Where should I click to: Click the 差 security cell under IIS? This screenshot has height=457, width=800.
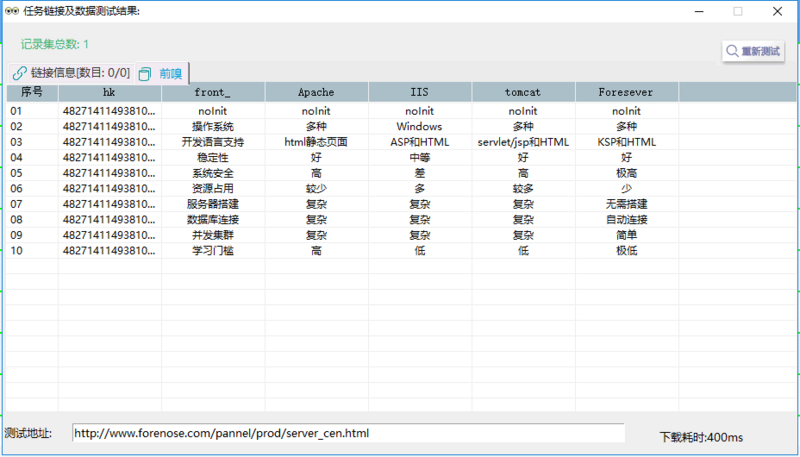pyautogui.click(x=419, y=173)
